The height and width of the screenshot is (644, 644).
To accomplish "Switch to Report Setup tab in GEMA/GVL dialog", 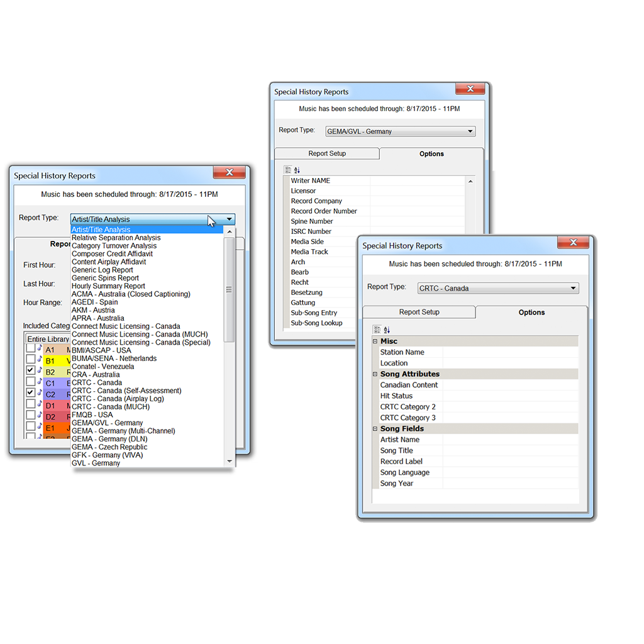I will pyautogui.click(x=326, y=153).
